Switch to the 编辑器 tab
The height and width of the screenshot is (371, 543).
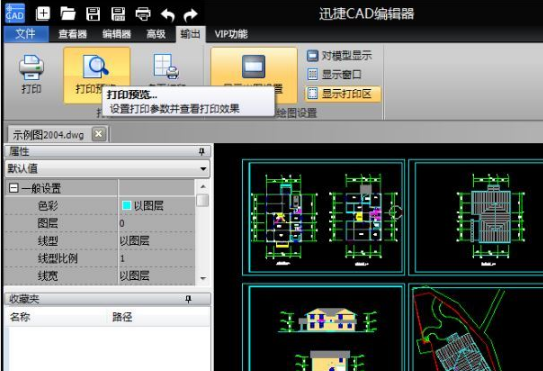pyautogui.click(x=116, y=34)
